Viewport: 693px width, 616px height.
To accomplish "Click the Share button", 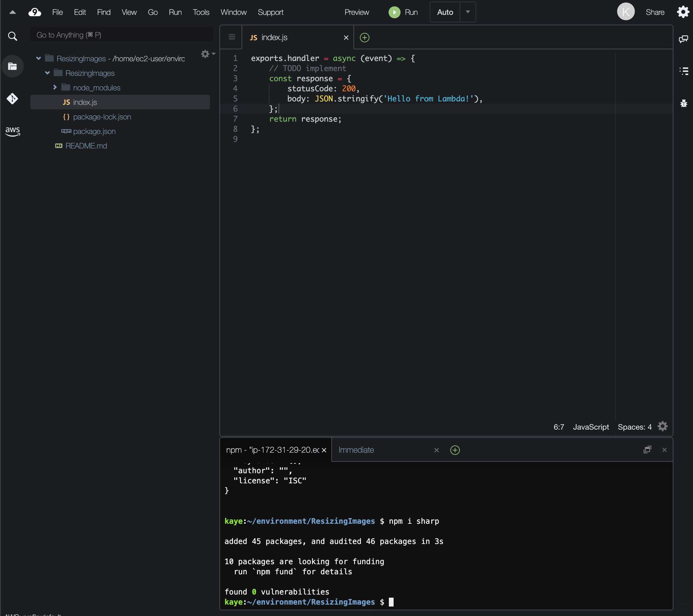I will (655, 12).
